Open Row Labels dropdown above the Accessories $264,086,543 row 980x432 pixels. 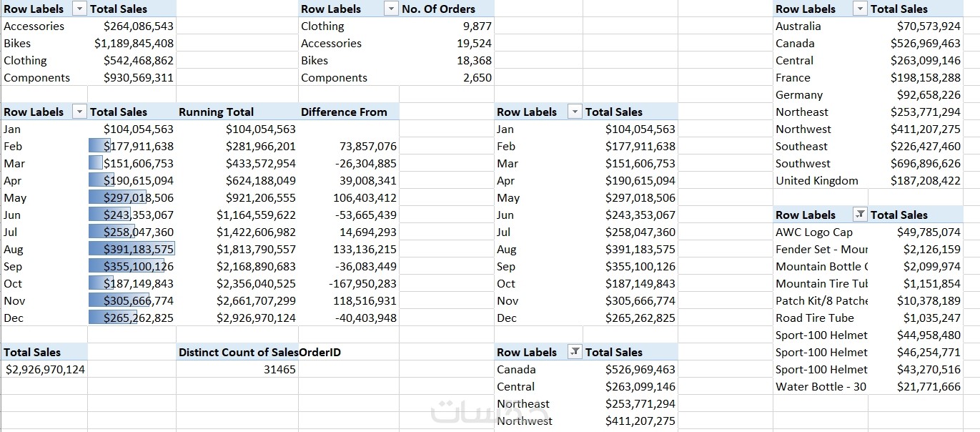click(x=79, y=9)
